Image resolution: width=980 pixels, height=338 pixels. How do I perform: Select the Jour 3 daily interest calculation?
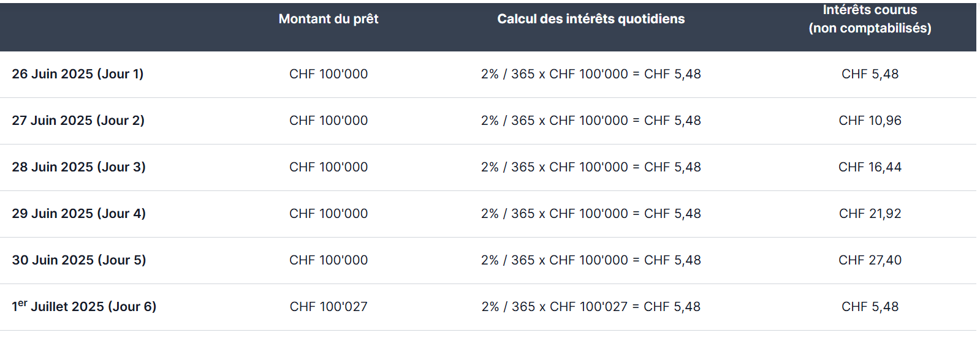591,167
